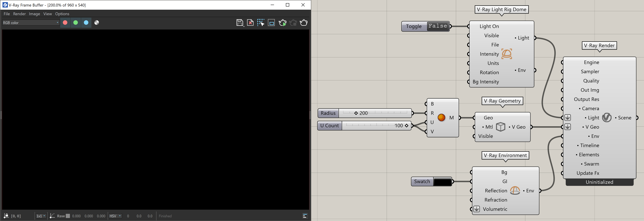This screenshot has height=221, width=644.
Task: Toggle the pixel coordinate lock icon
Action: (6, 216)
